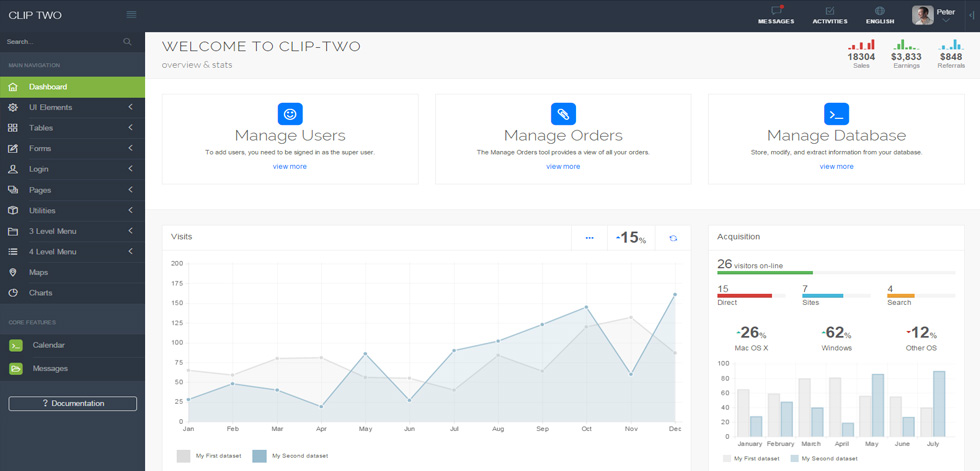Click Pages icon in sidebar
980x471 pixels.
(x=12, y=190)
